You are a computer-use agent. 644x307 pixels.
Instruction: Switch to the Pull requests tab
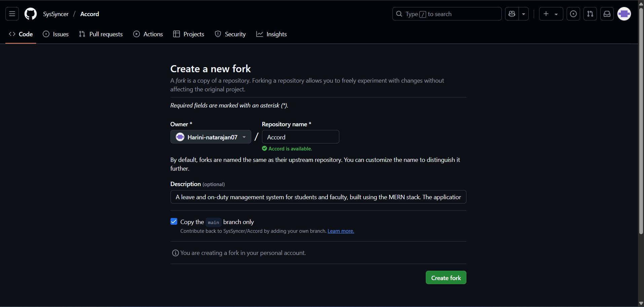pyautogui.click(x=101, y=34)
